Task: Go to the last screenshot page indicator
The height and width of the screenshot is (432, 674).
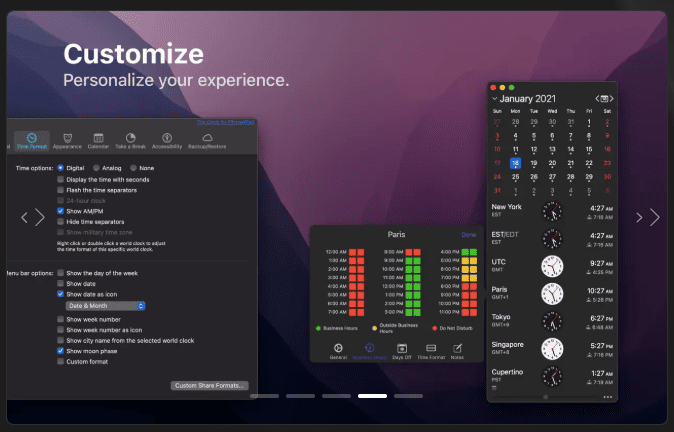Action: pos(408,396)
